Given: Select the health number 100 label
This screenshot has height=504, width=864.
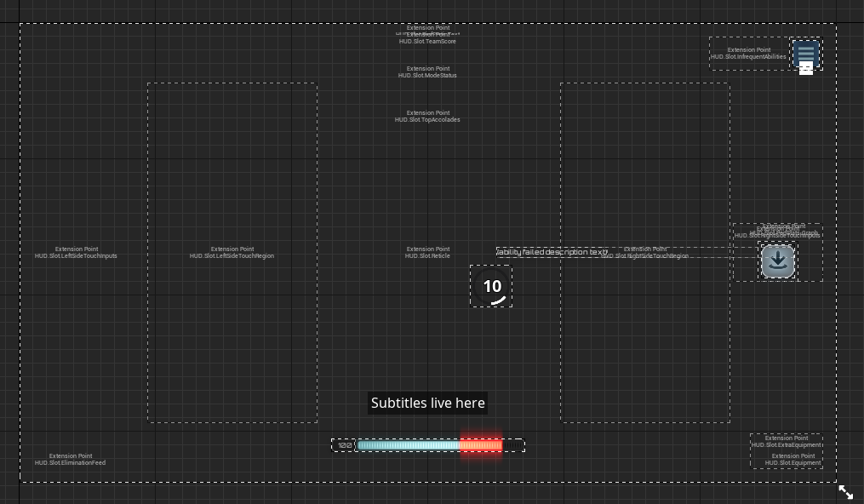Looking at the screenshot, I should point(344,445).
